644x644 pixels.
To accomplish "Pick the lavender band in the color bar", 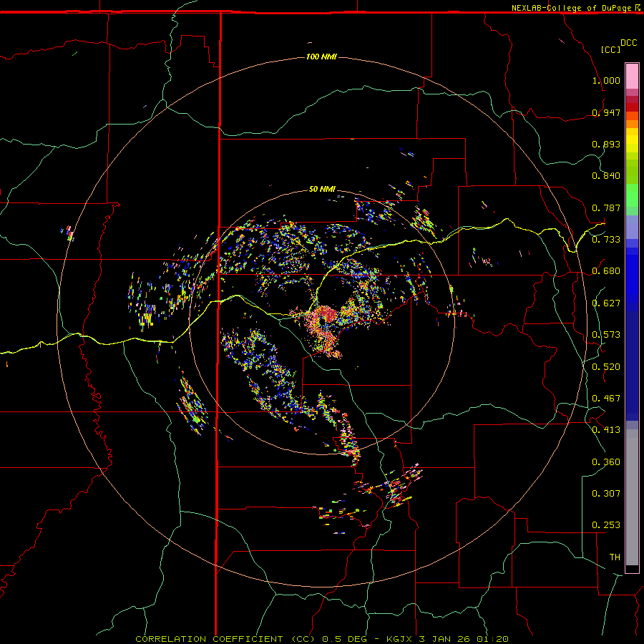I will [632, 227].
